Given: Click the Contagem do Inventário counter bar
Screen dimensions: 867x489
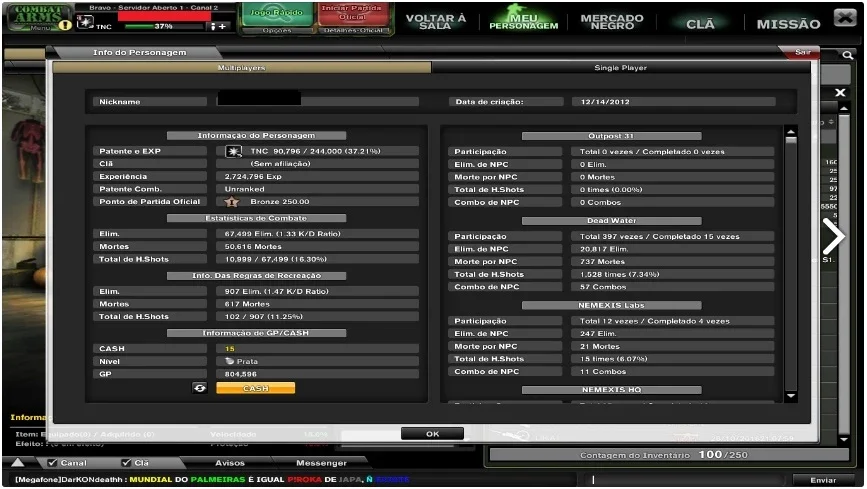Looking at the screenshot, I should pyautogui.click(x=668, y=455).
